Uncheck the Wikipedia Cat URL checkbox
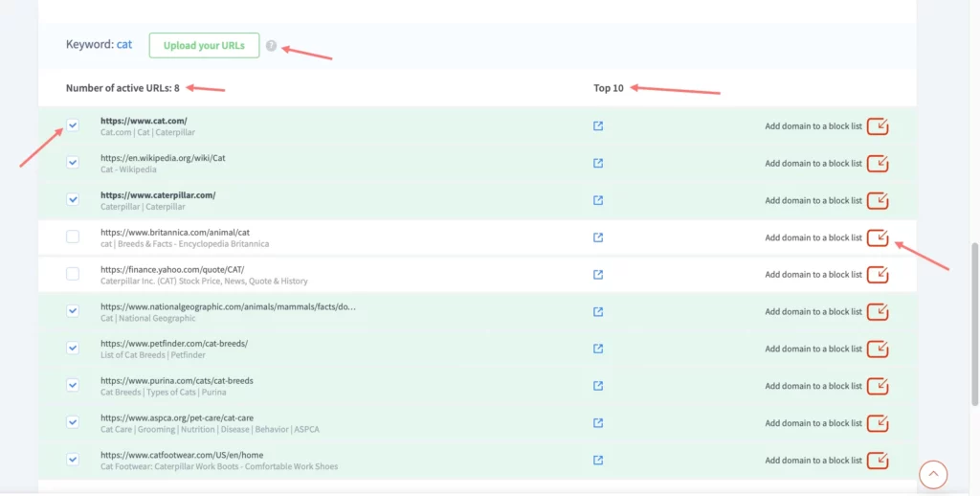The height and width of the screenshot is (496, 980). coord(73,162)
